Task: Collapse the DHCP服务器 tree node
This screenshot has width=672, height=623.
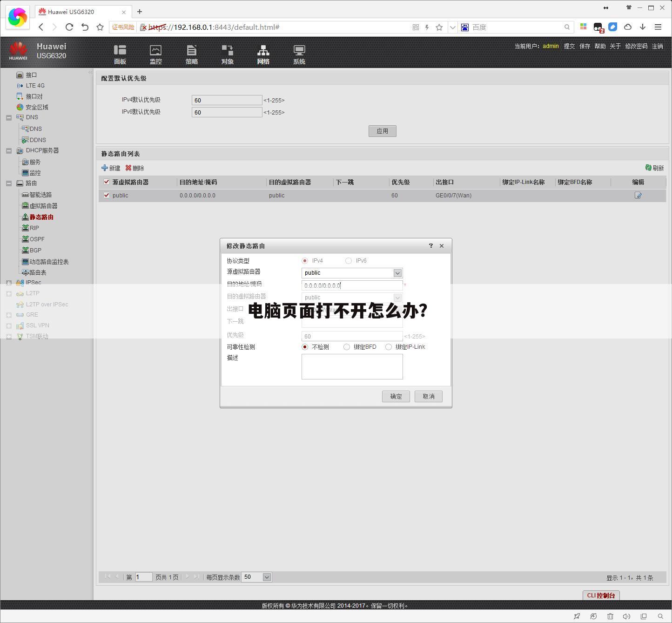Action: pyautogui.click(x=9, y=151)
